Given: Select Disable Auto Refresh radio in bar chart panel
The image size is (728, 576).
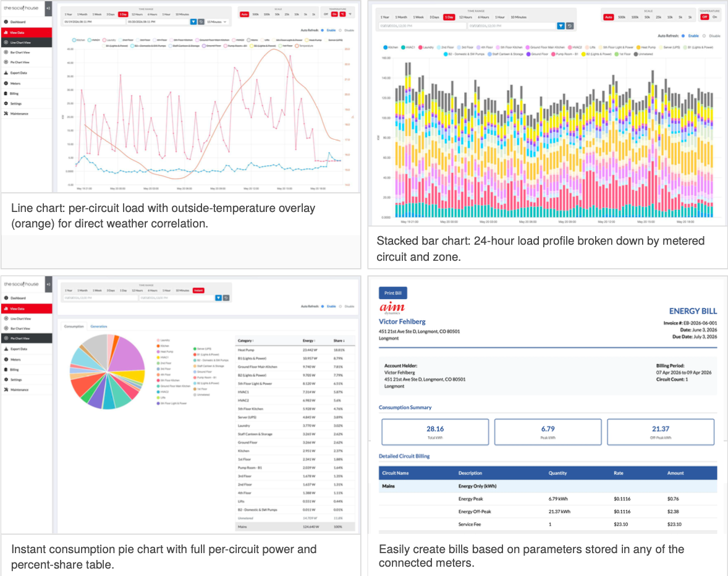Looking at the screenshot, I should (705, 36).
